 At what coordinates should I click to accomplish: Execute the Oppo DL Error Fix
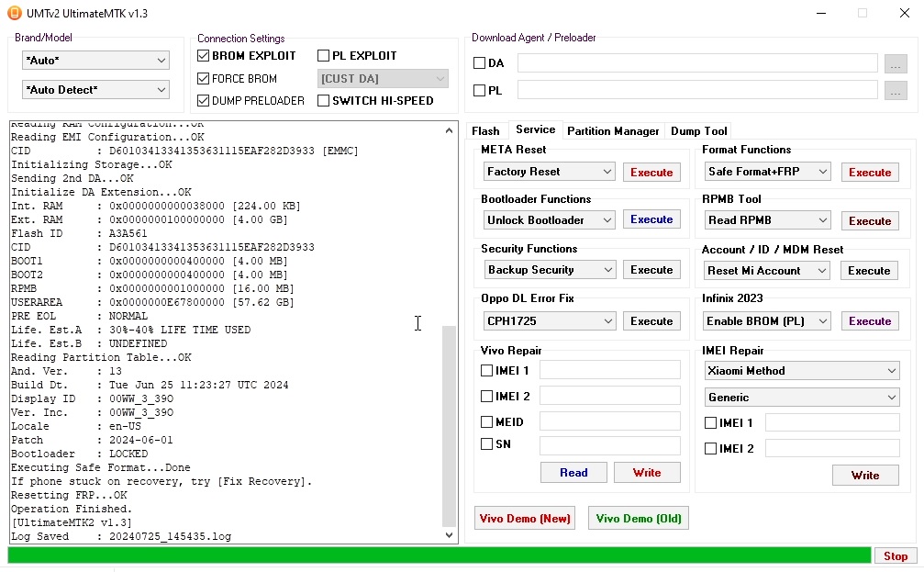tap(651, 320)
